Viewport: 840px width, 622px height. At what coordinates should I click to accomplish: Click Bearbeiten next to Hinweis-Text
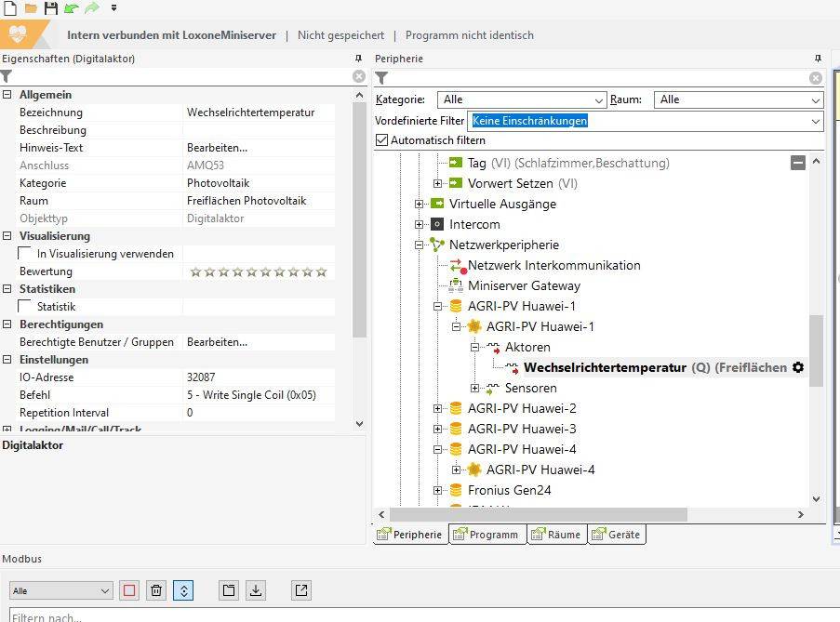(218, 148)
